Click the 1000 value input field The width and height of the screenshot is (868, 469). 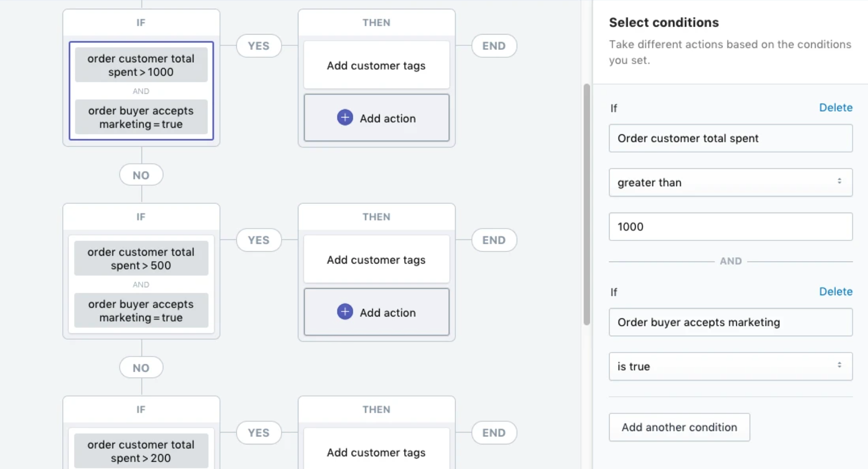pos(730,227)
